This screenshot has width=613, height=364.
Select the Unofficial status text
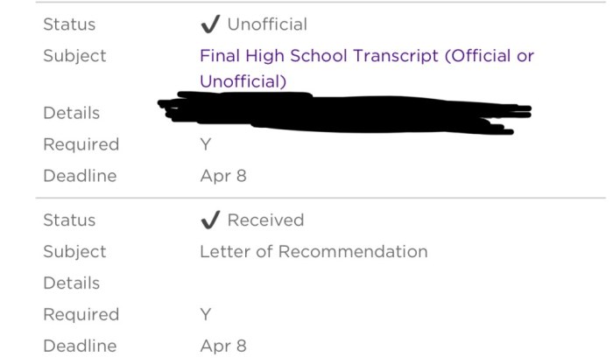(x=267, y=24)
